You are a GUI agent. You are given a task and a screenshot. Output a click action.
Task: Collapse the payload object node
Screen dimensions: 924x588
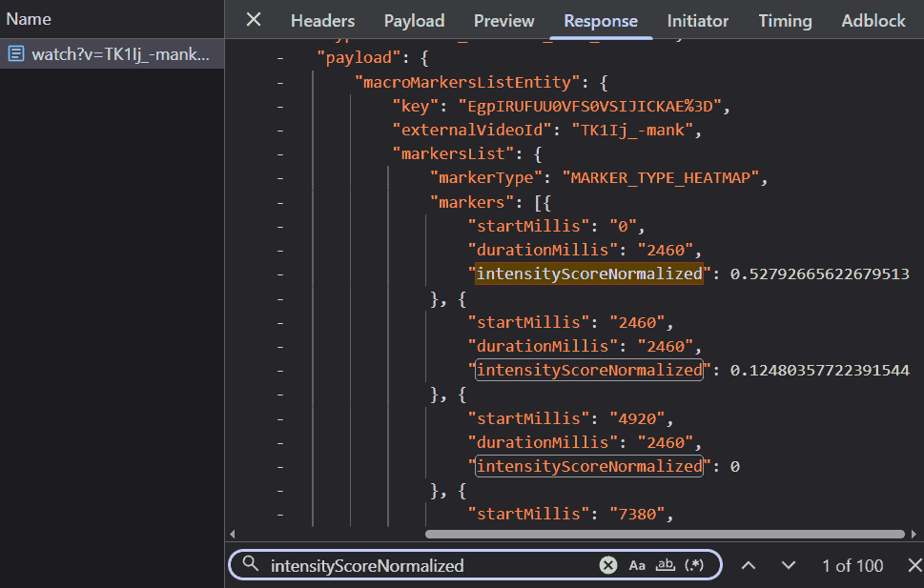[x=279, y=57]
